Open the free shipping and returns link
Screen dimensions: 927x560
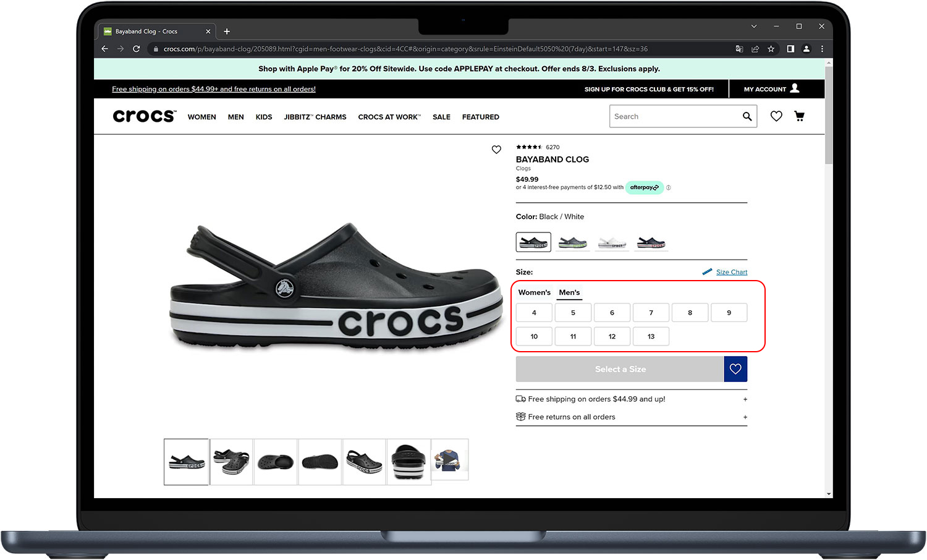(214, 89)
